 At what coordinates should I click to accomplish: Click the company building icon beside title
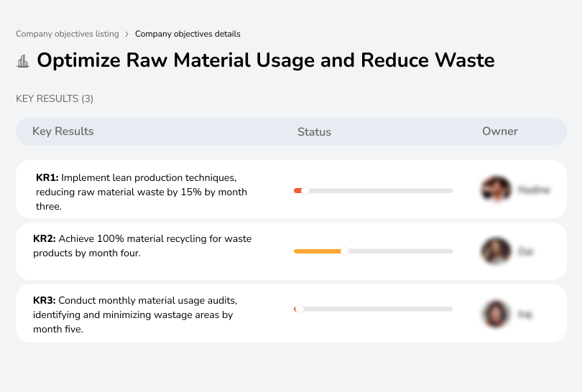coord(23,61)
